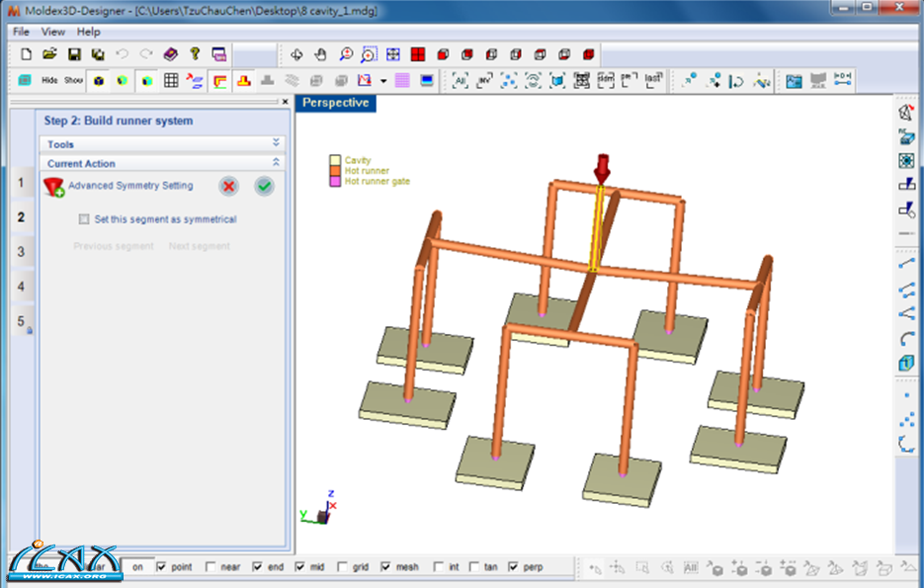Viewport: 924px width, 588px height.
Task: Collapse the Current Action section
Action: pos(276,163)
